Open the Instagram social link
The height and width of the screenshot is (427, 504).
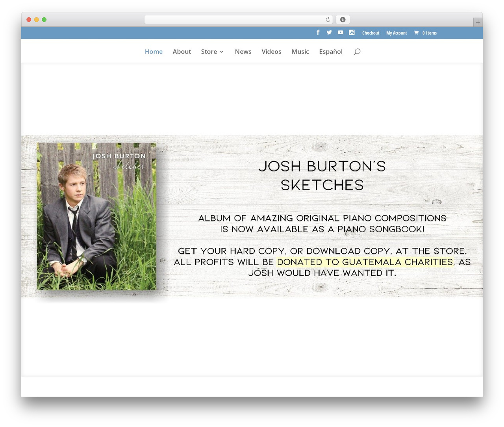click(352, 32)
